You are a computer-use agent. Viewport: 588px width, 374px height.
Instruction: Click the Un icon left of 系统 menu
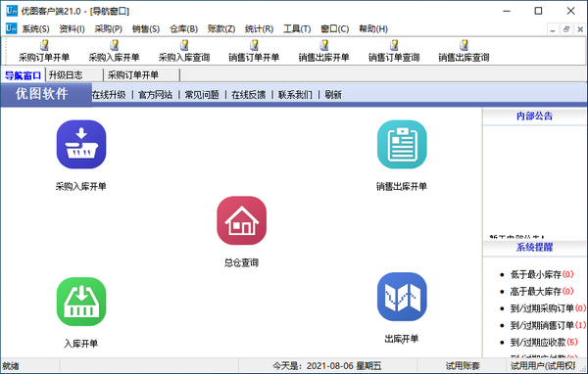coord(11,28)
